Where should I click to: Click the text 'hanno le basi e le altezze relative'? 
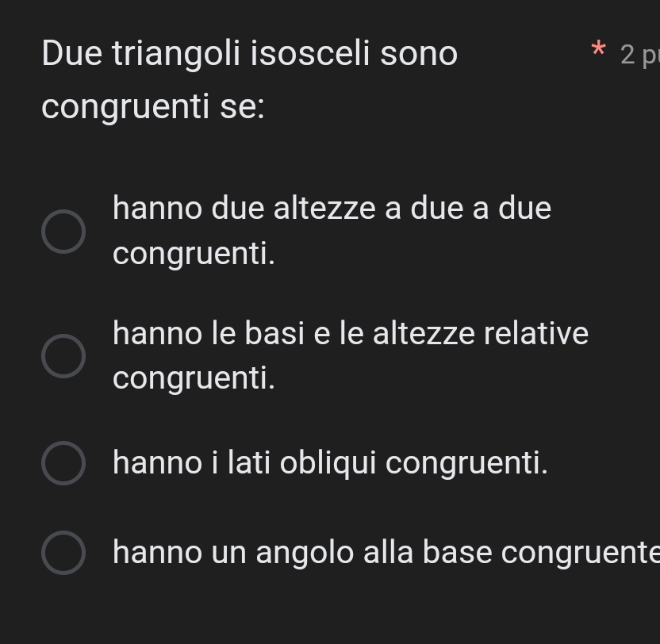pos(351,333)
